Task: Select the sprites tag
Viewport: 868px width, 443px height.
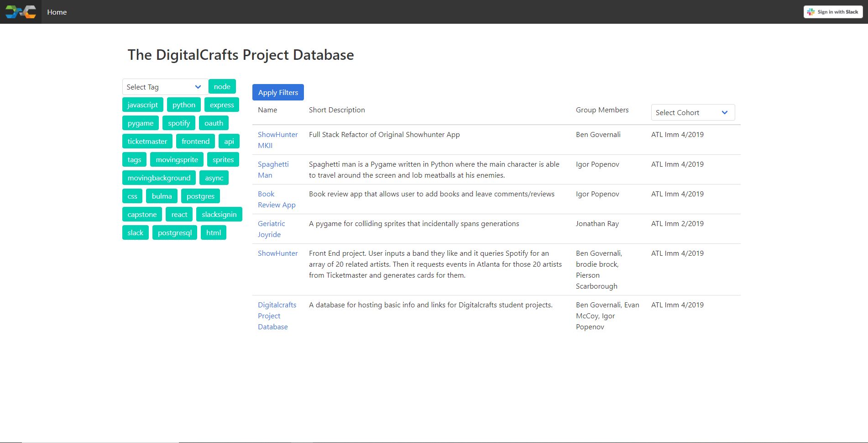Action: [x=223, y=159]
